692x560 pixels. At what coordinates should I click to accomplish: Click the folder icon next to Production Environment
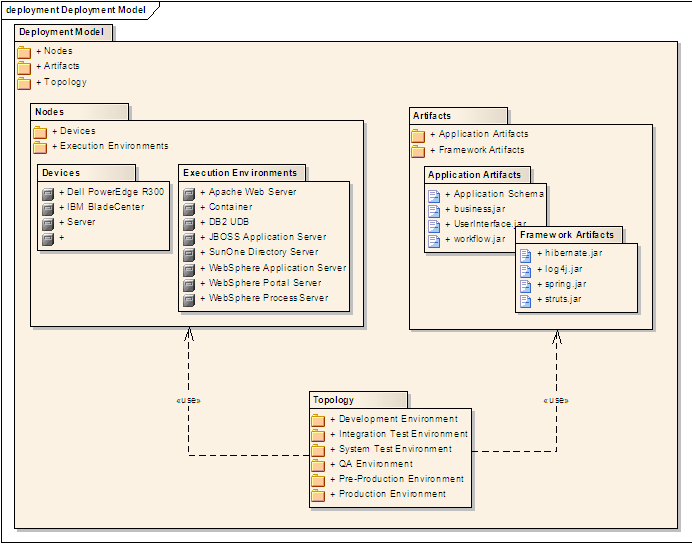[318, 495]
